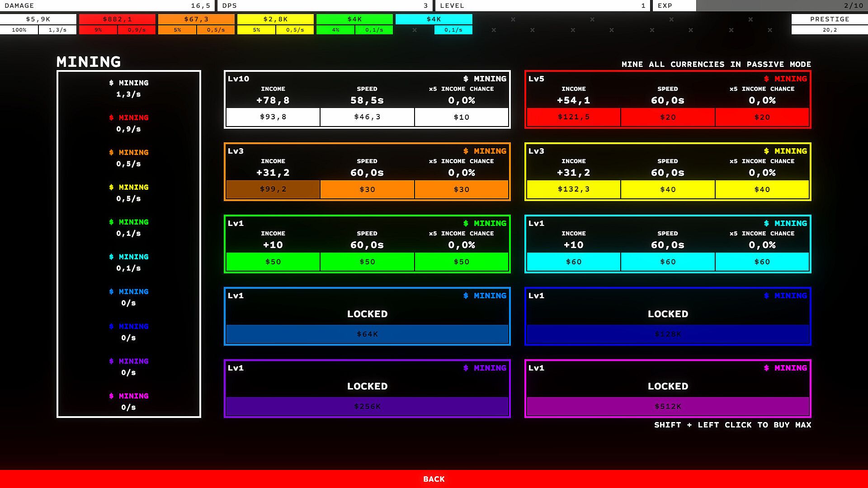Unlock light blue mining for $64K

point(367,334)
